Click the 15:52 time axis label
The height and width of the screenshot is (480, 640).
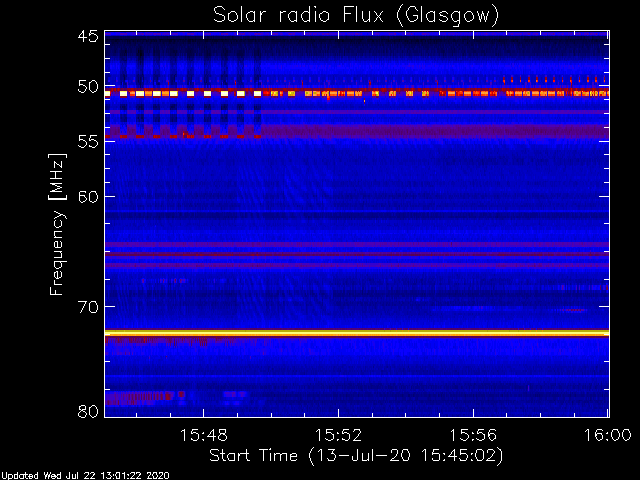tap(338, 436)
